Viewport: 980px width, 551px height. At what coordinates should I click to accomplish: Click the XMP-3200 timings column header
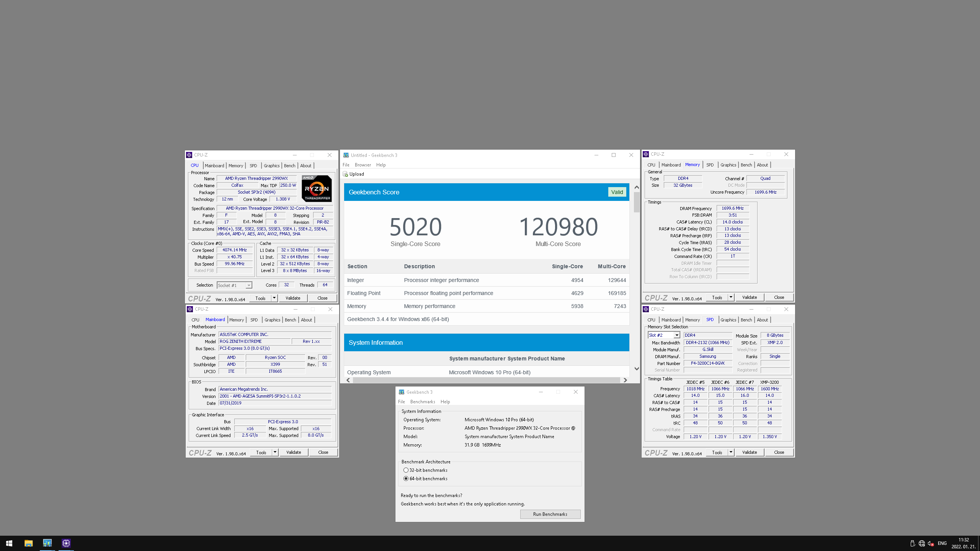tap(769, 382)
